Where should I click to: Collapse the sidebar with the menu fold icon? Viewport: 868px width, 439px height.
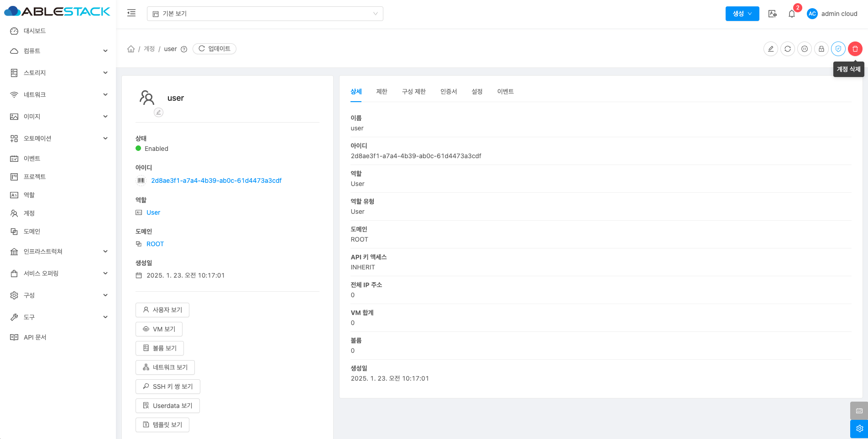point(131,13)
